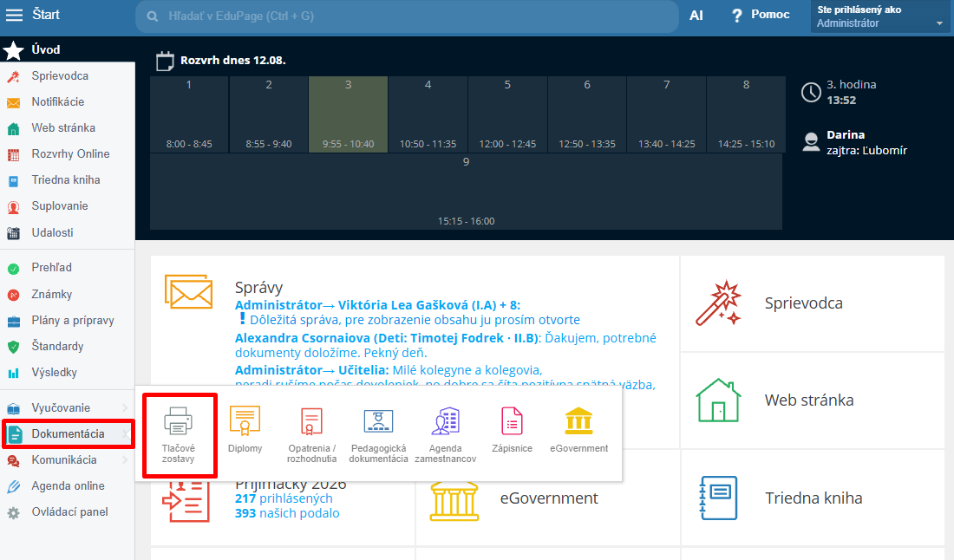Open the Zápisnice document icon
954x560 pixels.
tap(512, 420)
